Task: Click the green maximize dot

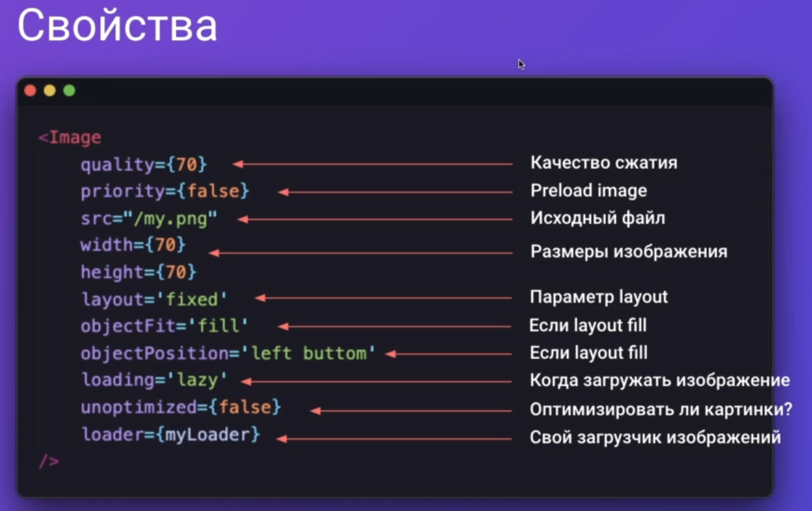Action: 69,91
